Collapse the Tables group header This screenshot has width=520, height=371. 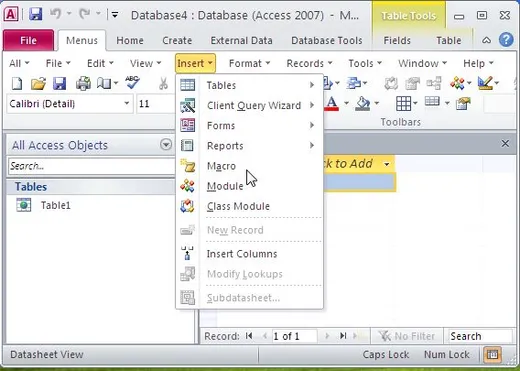[x=90, y=187]
